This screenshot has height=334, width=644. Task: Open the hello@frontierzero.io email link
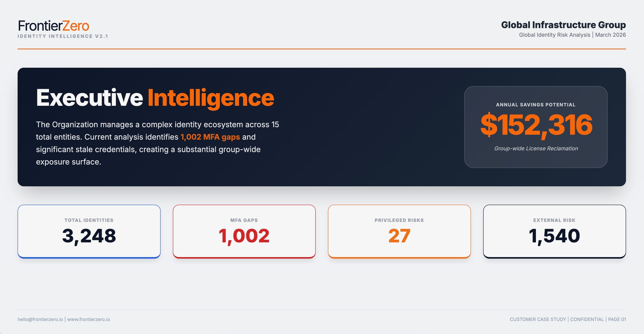(x=40, y=319)
